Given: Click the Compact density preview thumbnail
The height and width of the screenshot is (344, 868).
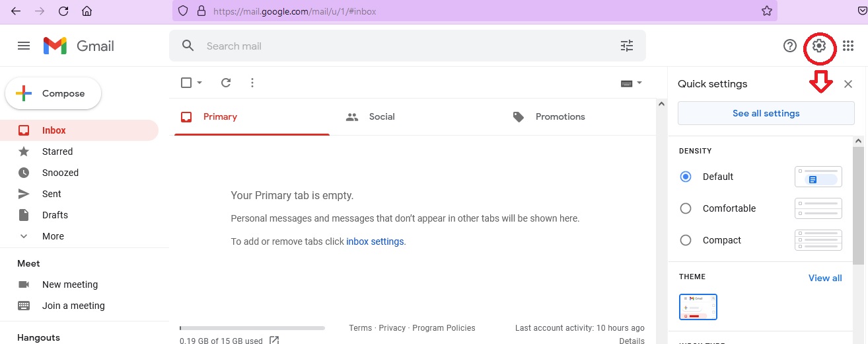Looking at the screenshot, I should [818, 240].
